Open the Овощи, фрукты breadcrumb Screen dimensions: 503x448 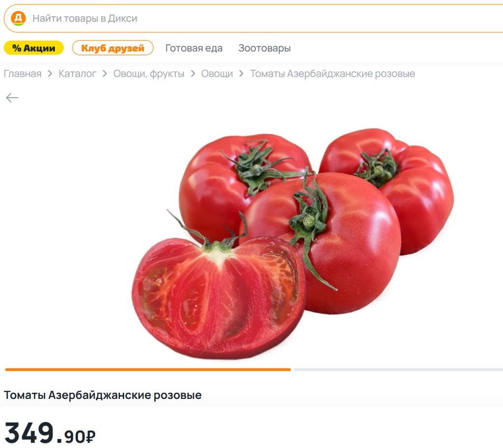[149, 74]
